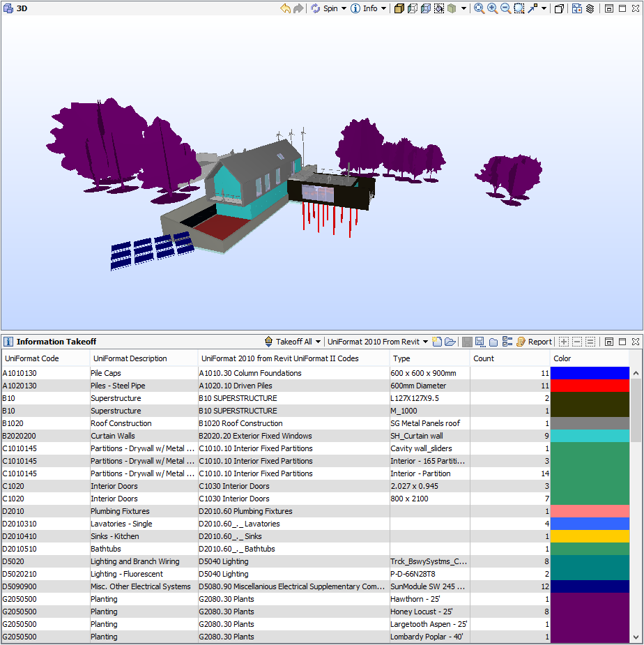Open the Takeoff All dropdown arrow
The image size is (644, 645).
coord(318,342)
